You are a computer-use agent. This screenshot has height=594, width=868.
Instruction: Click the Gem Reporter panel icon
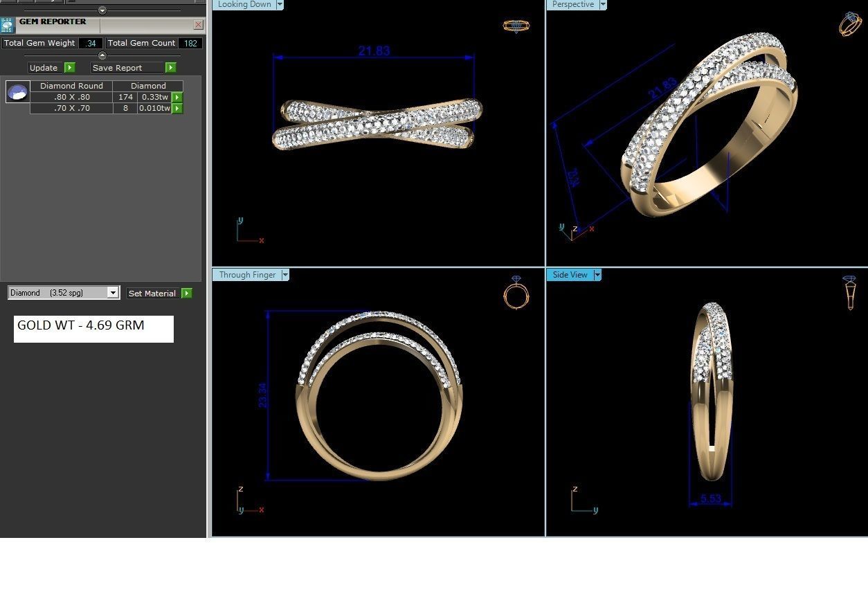pyautogui.click(x=8, y=26)
